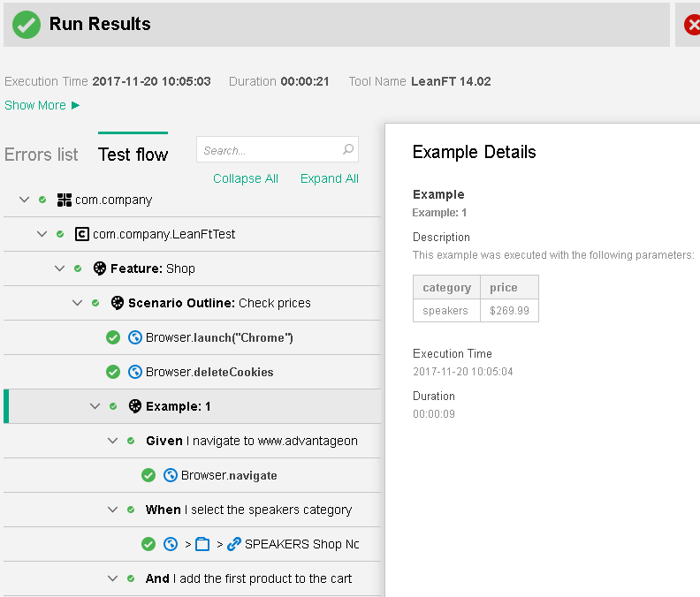The width and height of the screenshot is (700, 597).
Task: Click the magnifier icon in the search box
Action: 348,150
